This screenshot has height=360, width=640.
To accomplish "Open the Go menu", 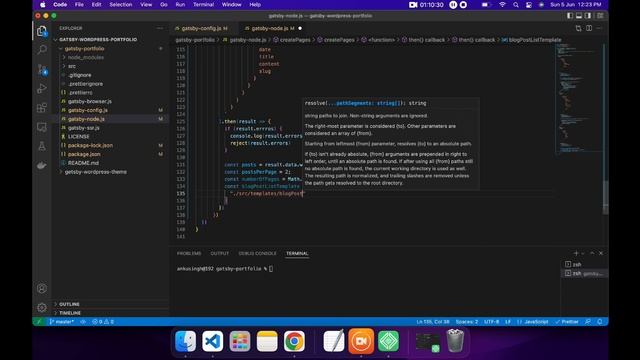I will tap(164, 4).
